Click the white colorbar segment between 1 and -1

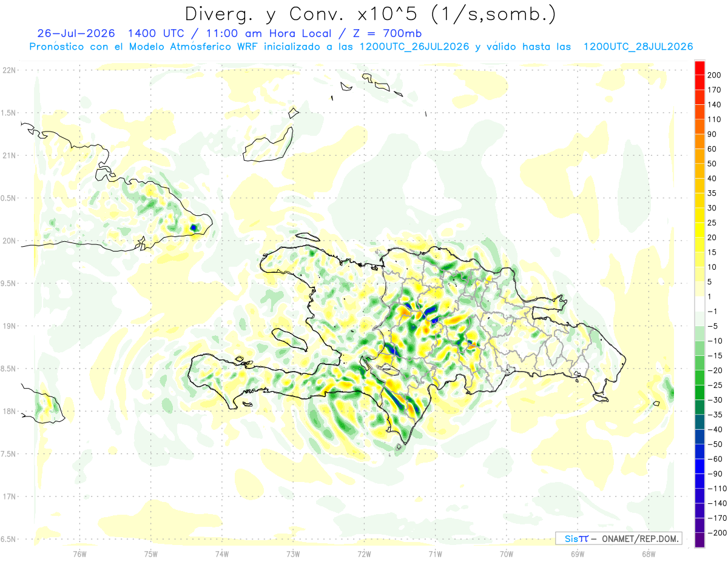tap(699, 304)
